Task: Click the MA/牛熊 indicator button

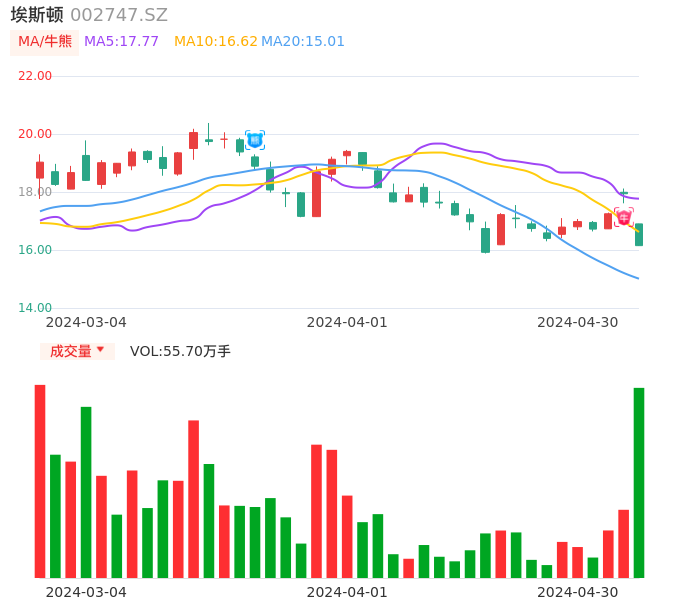Action: tap(45, 42)
